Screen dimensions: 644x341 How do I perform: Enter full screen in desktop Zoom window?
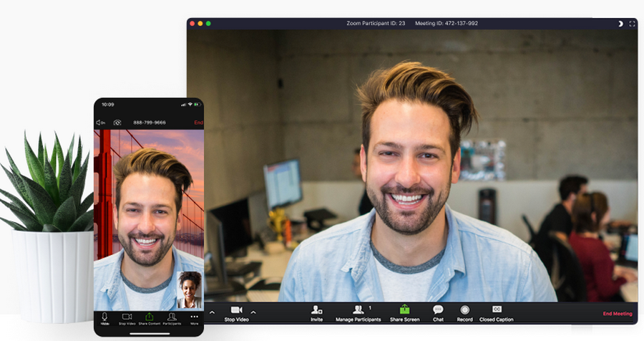[x=632, y=24]
